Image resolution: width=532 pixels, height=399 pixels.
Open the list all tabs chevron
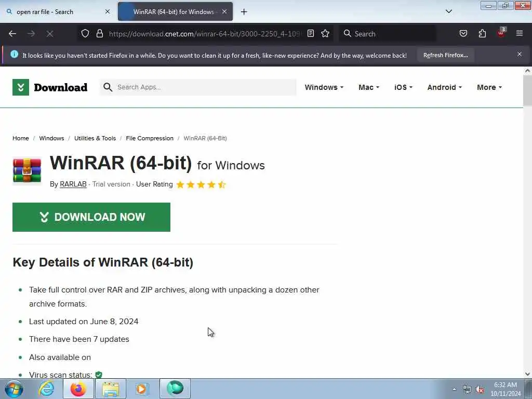tap(448, 11)
